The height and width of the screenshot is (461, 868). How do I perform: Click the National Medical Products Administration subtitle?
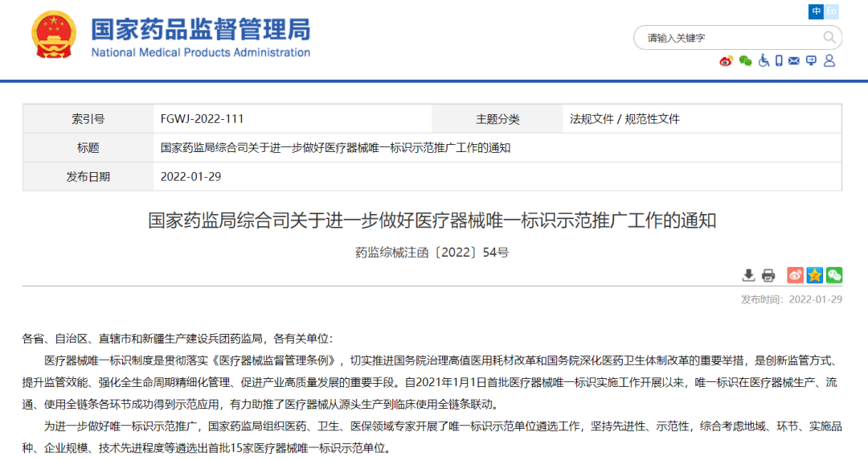pos(200,52)
